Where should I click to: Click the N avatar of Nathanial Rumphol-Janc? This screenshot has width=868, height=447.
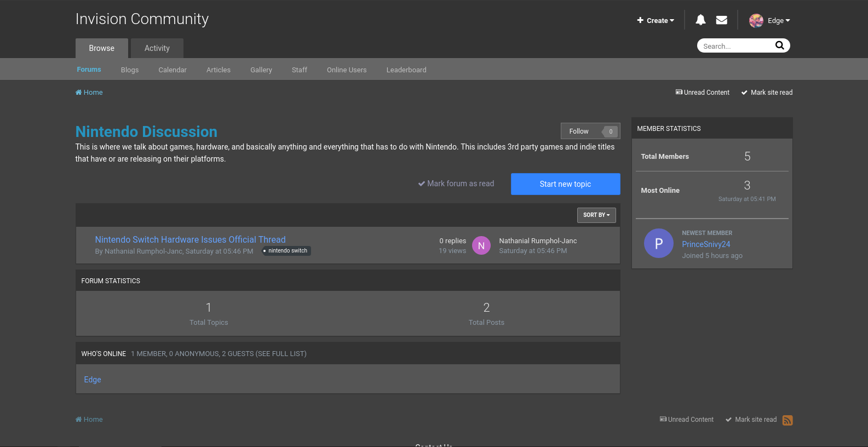pyautogui.click(x=481, y=245)
